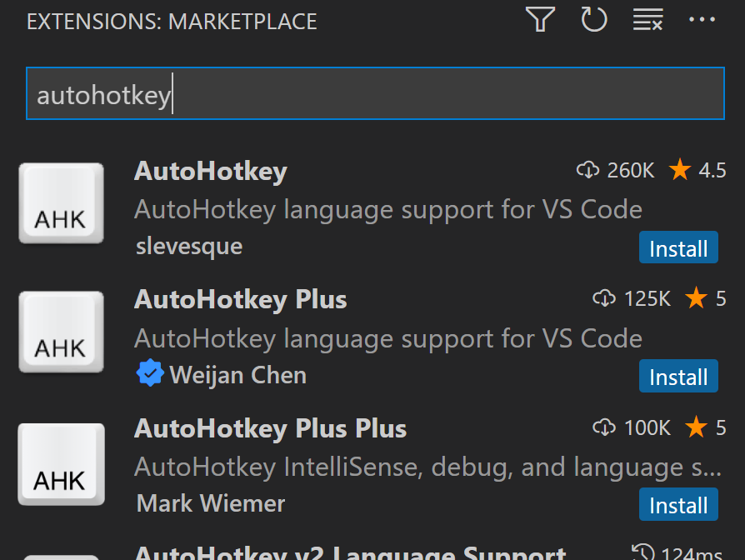This screenshot has width=745, height=560.
Task: Open the AutoHotkey Plus Plus title
Action: pos(270,428)
